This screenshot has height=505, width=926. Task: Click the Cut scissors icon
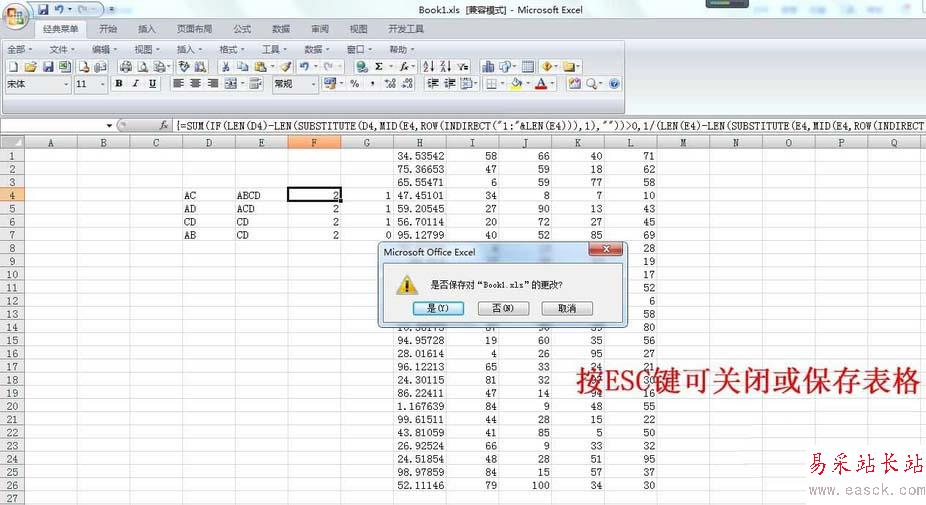(x=225, y=67)
